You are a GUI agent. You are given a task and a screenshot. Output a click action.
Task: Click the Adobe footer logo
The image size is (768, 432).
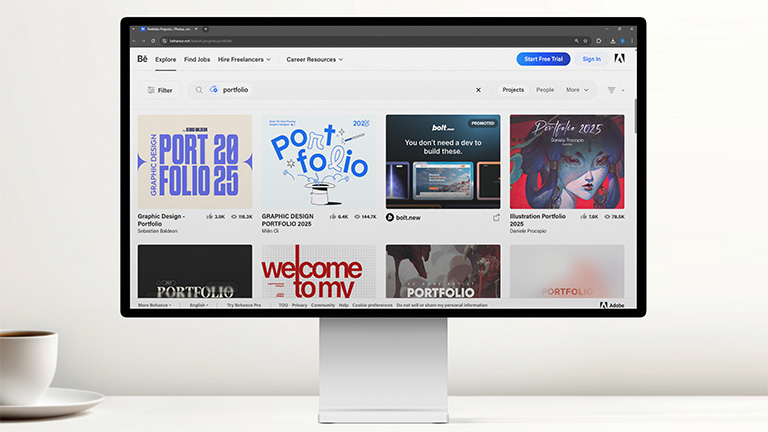click(x=612, y=305)
